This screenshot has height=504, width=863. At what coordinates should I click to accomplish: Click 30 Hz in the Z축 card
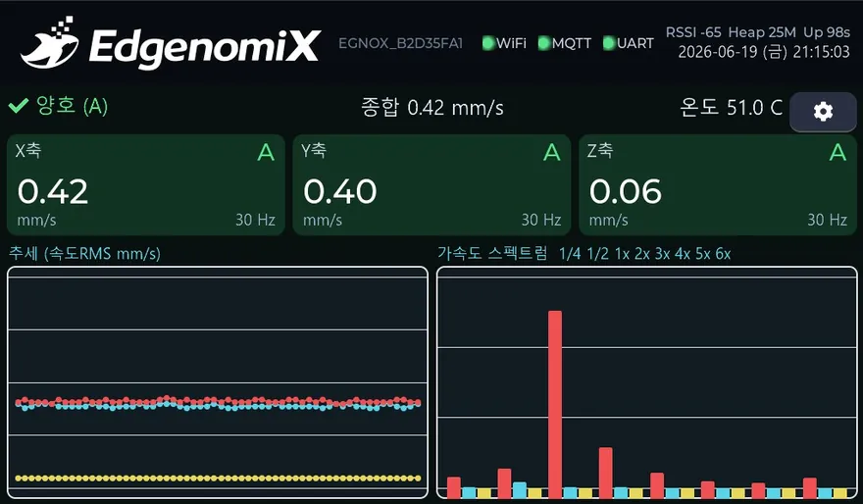pos(828,220)
